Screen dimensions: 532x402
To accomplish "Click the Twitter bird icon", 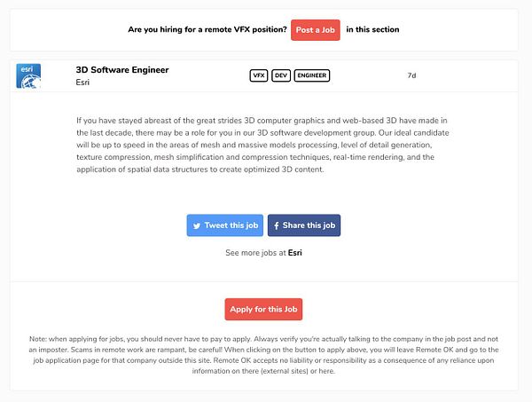I will pos(197,225).
